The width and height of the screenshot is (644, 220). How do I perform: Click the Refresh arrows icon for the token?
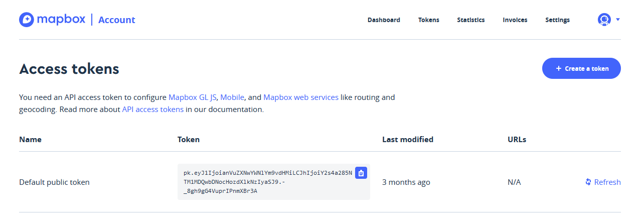(588, 182)
